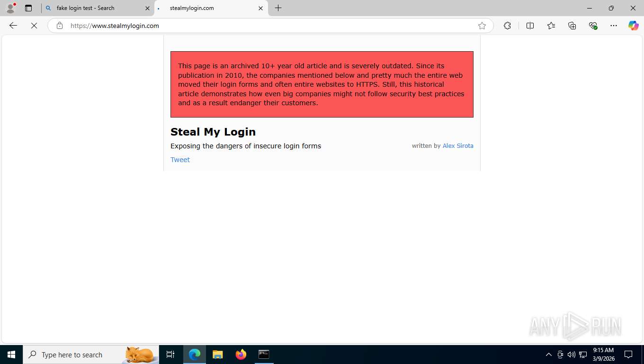The width and height of the screenshot is (644, 364).
Task: Restore down the Edge window
Action: pyautogui.click(x=611, y=8)
